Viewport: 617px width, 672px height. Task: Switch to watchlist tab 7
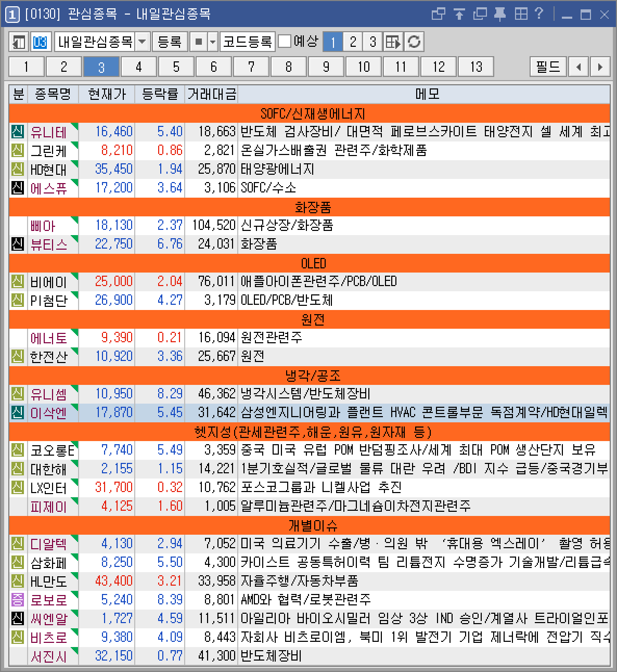tap(251, 67)
